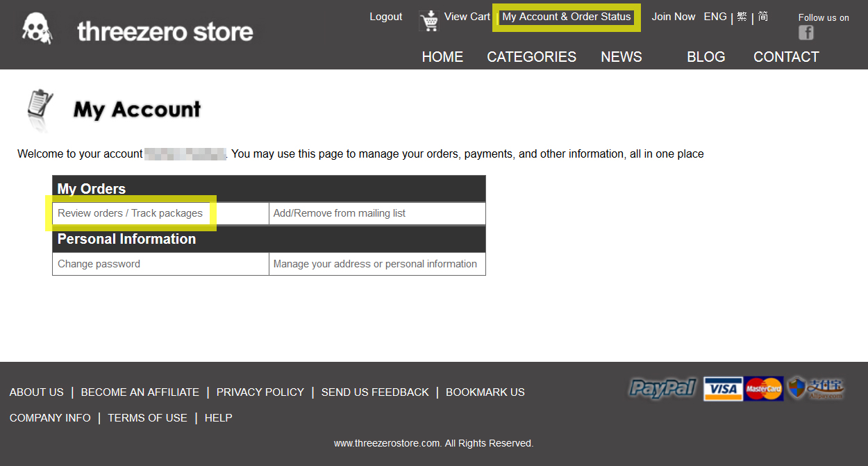The image size is (868, 466).
Task: Log out via the Logout link
Action: coord(386,17)
